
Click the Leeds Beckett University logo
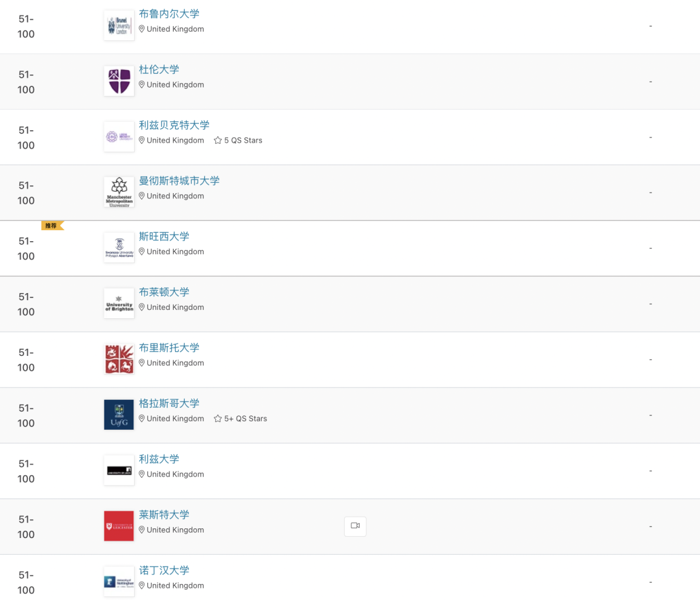pos(119,137)
